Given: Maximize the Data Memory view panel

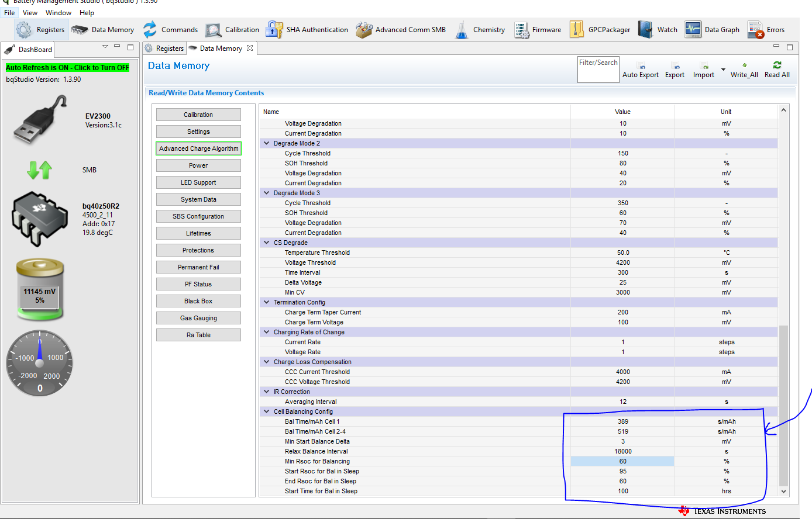Looking at the screenshot, I should tap(789, 47).
